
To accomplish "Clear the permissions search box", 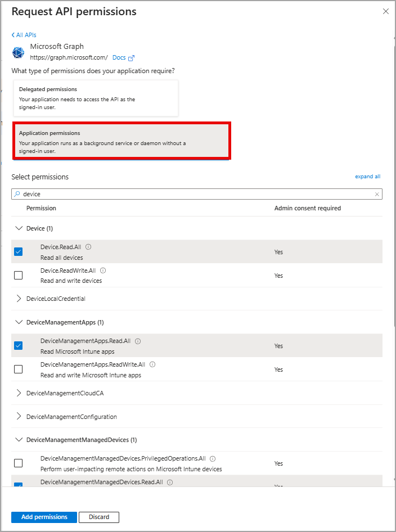I will click(377, 194).
